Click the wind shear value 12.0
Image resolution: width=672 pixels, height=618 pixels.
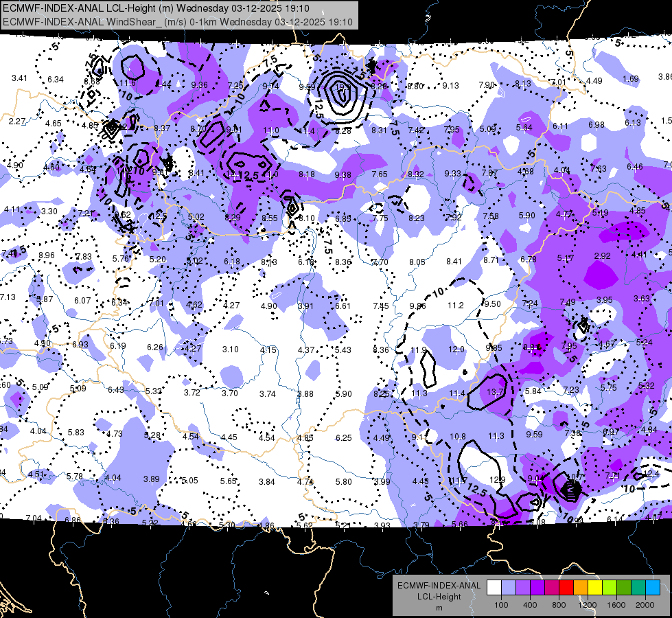click(x=456, y=349)
